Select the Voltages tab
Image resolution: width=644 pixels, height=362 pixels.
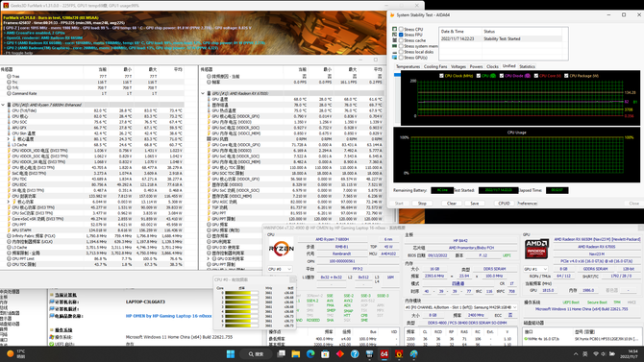coord(458,66)
